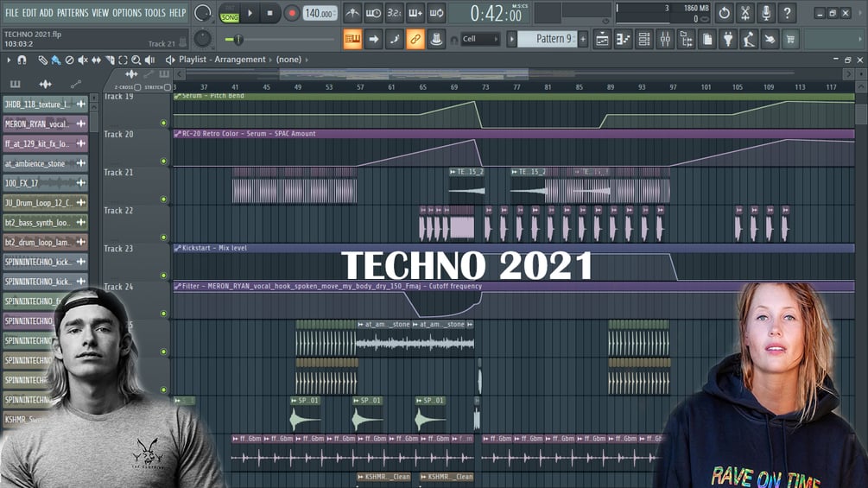Viewport: 868px width, 488px height.
Task: Open the plugin picker plug icon
Action: tap(728, 39)
